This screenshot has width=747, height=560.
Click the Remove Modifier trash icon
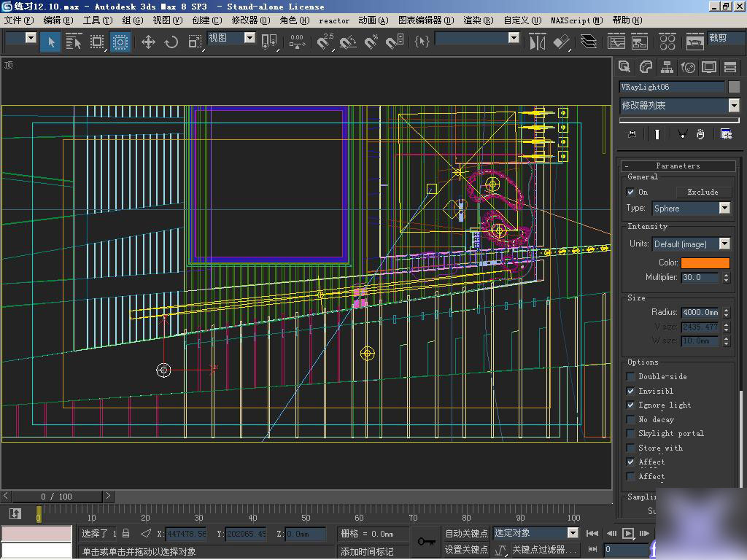(700, 133)
